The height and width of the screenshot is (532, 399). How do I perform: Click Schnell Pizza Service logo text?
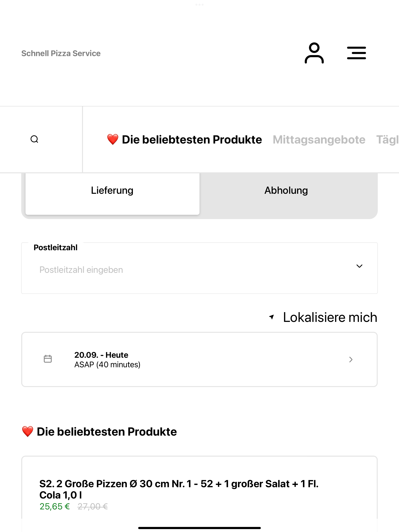[61, 53]
